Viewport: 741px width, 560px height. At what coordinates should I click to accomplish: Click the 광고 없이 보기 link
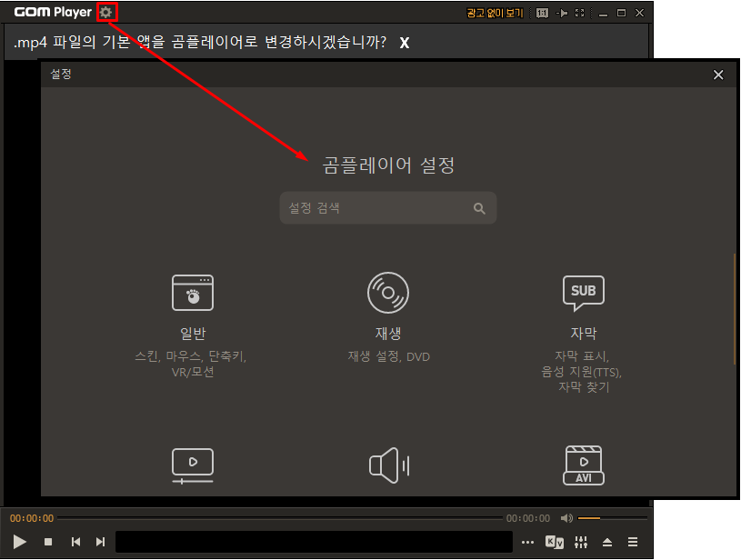click(x=495, y=14)
